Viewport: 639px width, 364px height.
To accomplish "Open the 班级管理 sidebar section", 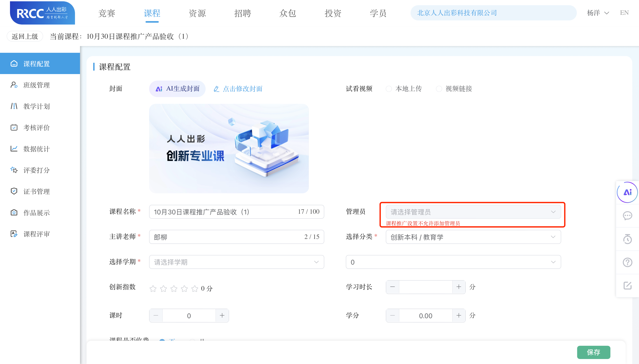I will (36, 85).
